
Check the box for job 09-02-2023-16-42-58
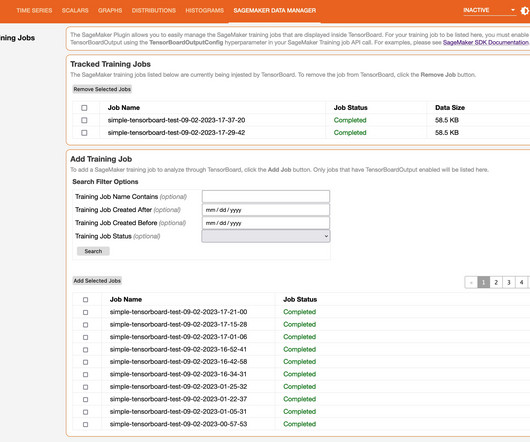86,362
